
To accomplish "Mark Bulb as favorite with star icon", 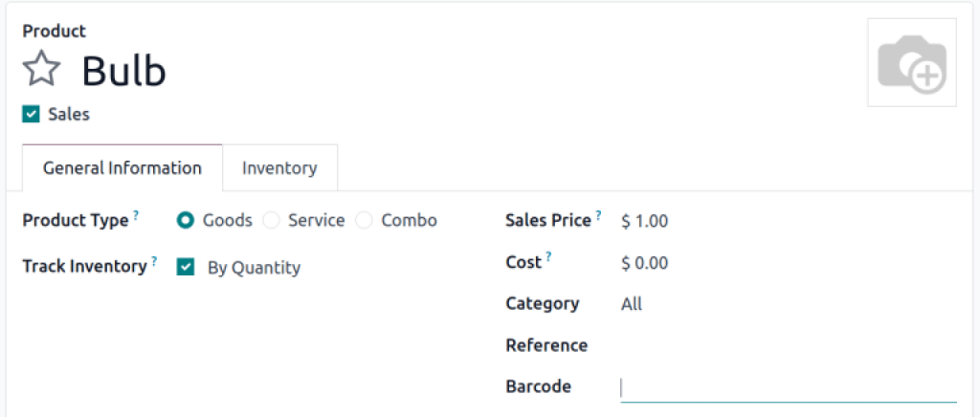I will 41,69.
